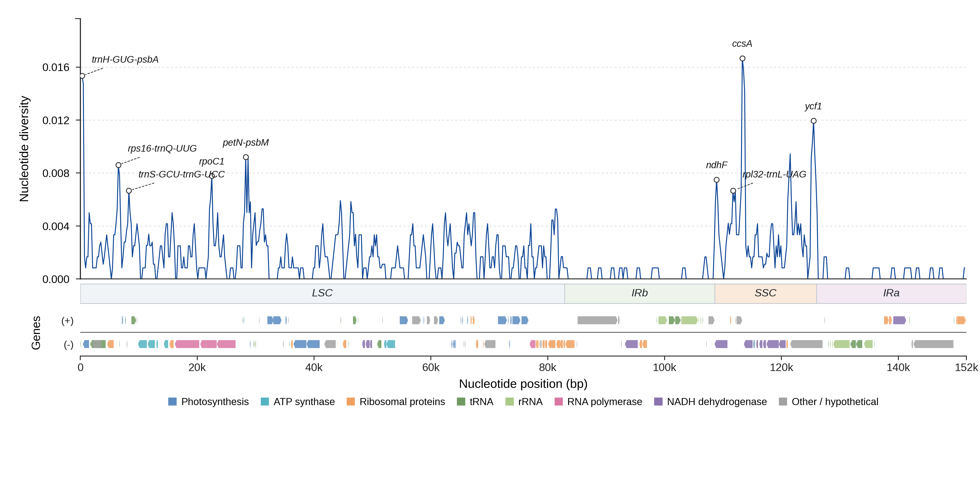Click the 0.016 y-axis tick label
This screenshot has height=477, width=980.
coord(56,67)
